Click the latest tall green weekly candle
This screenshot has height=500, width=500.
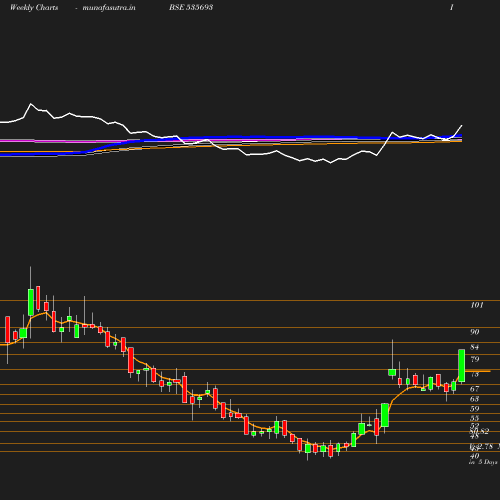click(462, 366)
